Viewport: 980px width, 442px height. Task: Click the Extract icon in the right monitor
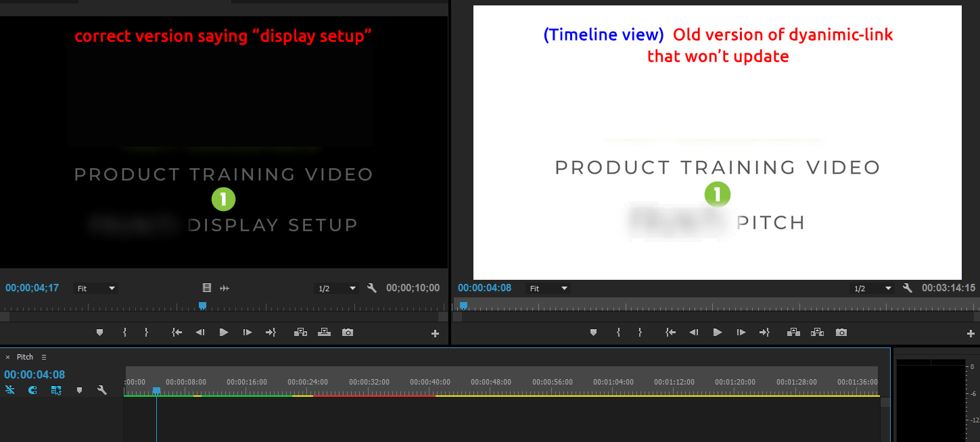[816, 332]
